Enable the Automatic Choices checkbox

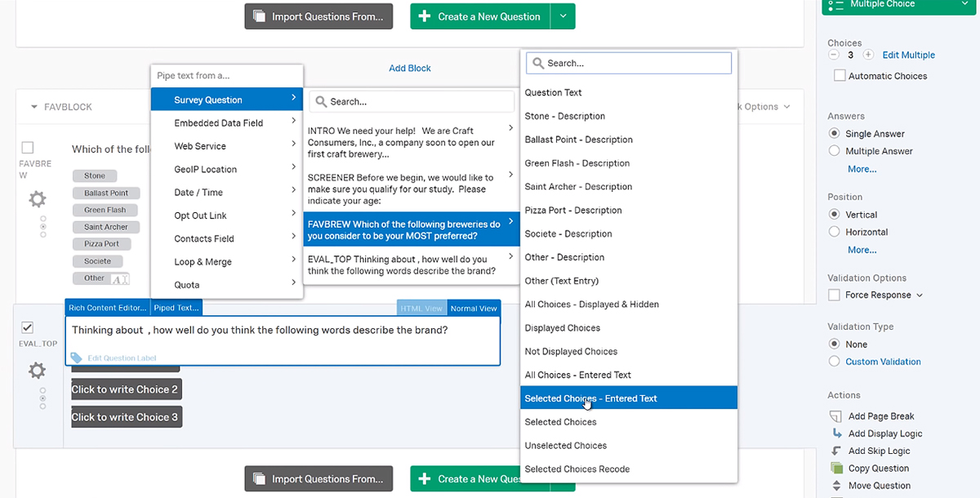coord(839,75)
